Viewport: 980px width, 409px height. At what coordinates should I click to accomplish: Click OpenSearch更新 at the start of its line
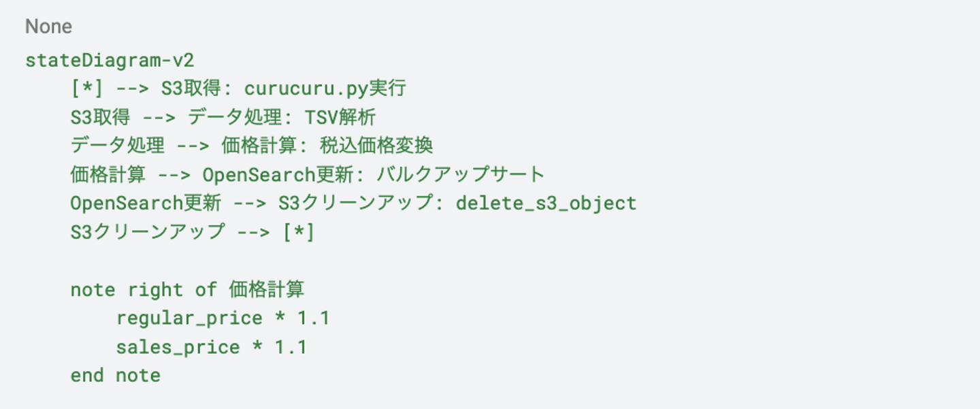[x=145, y=203]
